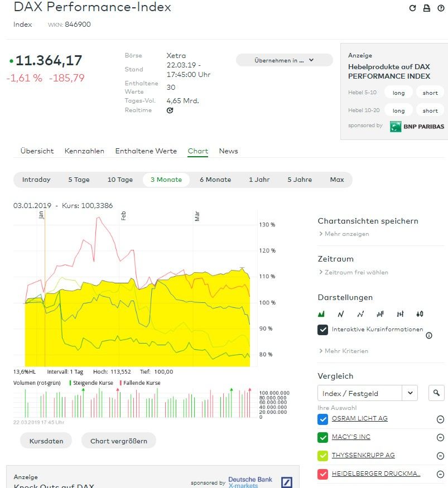Uncheck Interaktive Kursinformationen checkbox
448x488 pixels.
pyautogui.click(x=322, y=330)
